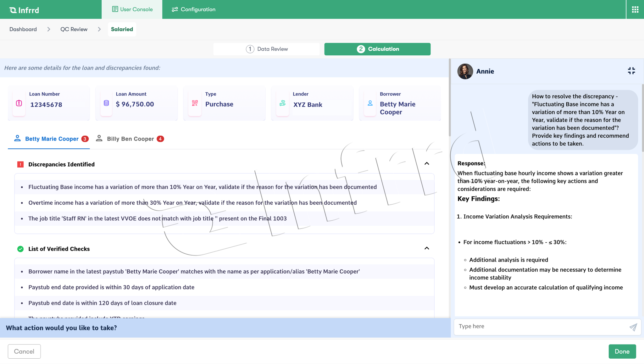Image resolution: width=644 pixels, height=364 pixels.
Task: Collapse the Discrepancies Identified section
Action: click(x=427, y=163)
